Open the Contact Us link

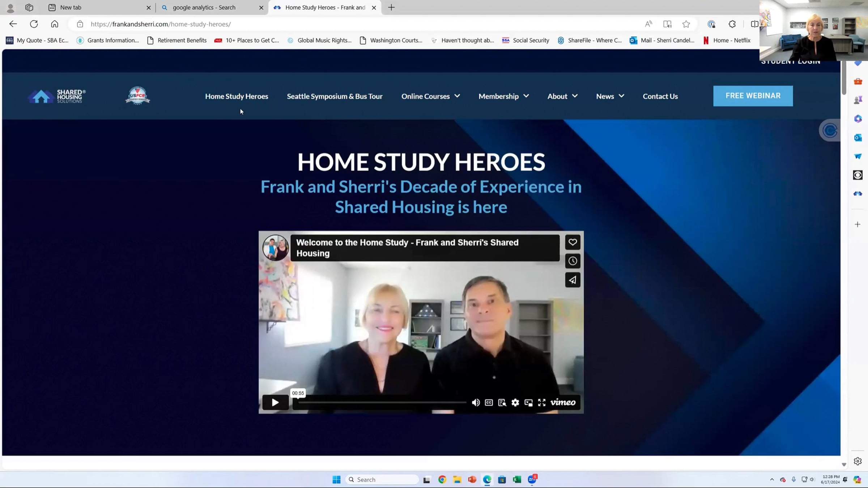pos(660,96)
